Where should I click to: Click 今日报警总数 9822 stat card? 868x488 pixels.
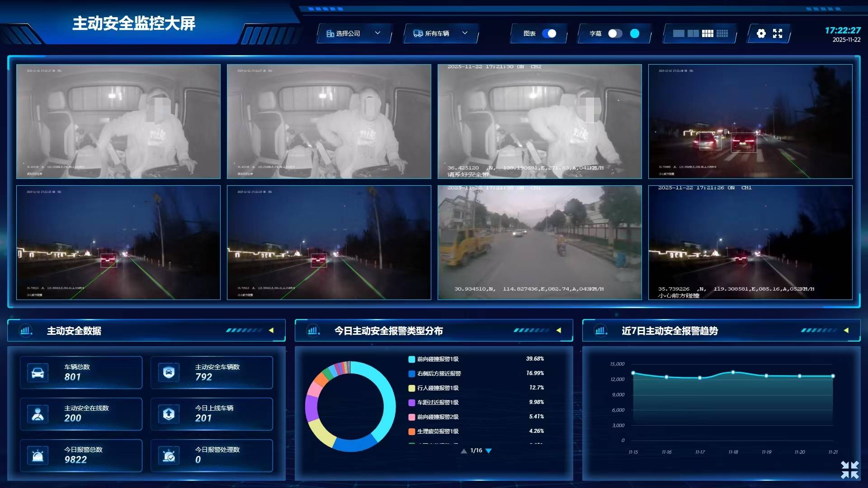click(x=81, y=455)
